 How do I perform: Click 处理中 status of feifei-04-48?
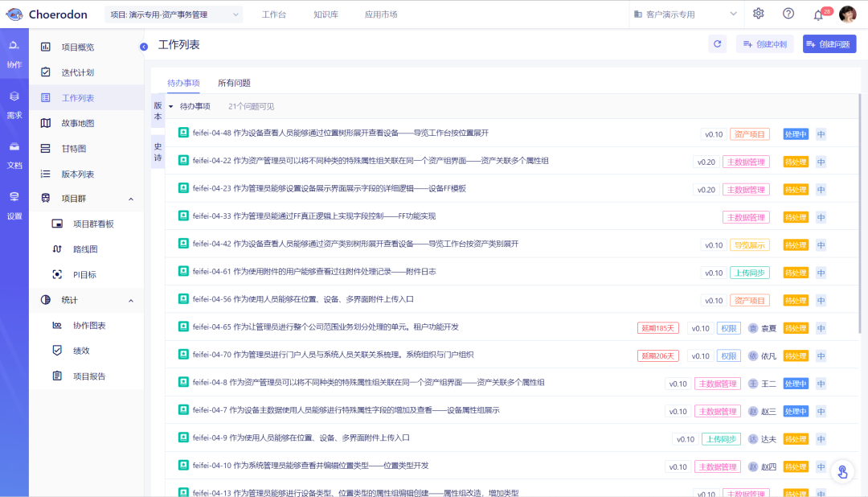tap(796, 134)
